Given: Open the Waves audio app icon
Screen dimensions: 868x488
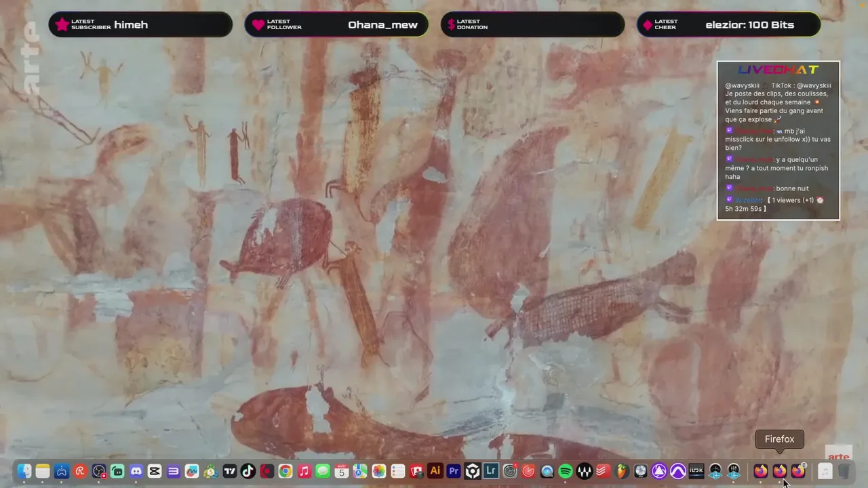Looking at the screenshot, I should point(585,471).
